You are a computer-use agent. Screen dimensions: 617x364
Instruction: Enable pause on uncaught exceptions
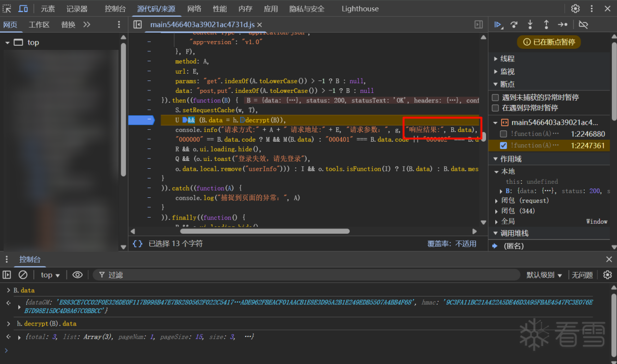(495, 97)
